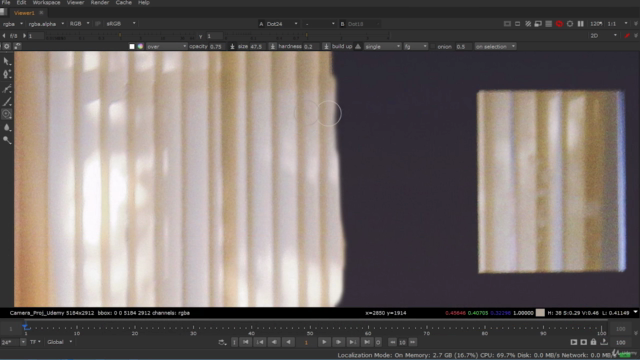The height and width of the screenshot is (360, 640).
Task: Open the fg source dropdown
Action: (x=416, y=47)
